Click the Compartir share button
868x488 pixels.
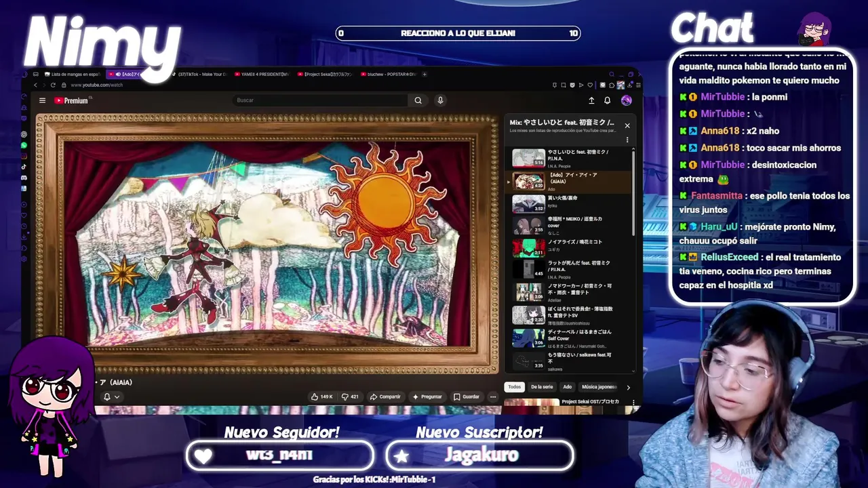[385, 396]
